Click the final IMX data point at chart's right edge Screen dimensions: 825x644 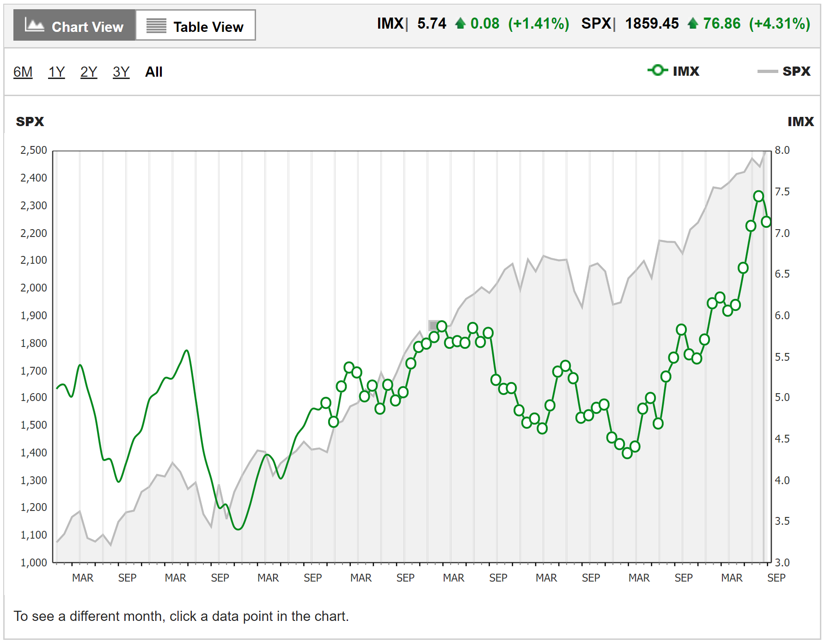[766, 222]
